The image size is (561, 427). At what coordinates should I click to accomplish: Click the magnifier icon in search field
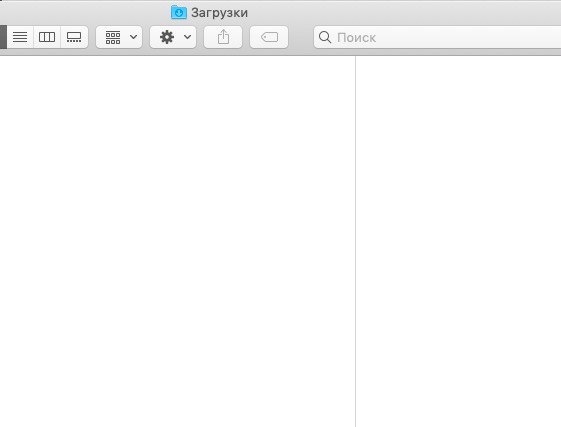(325, 37)
